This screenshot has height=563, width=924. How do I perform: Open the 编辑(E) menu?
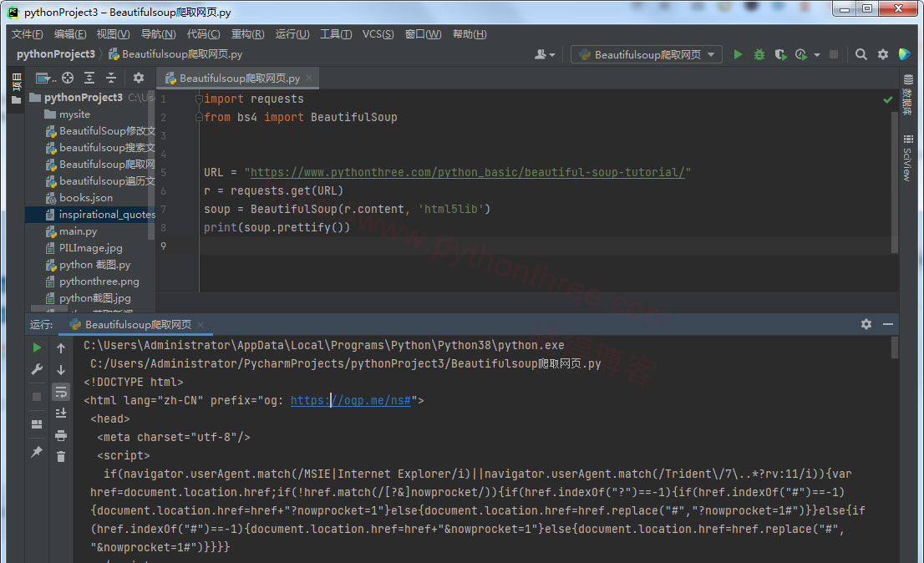pyautogui.click(x=70, y=34)
